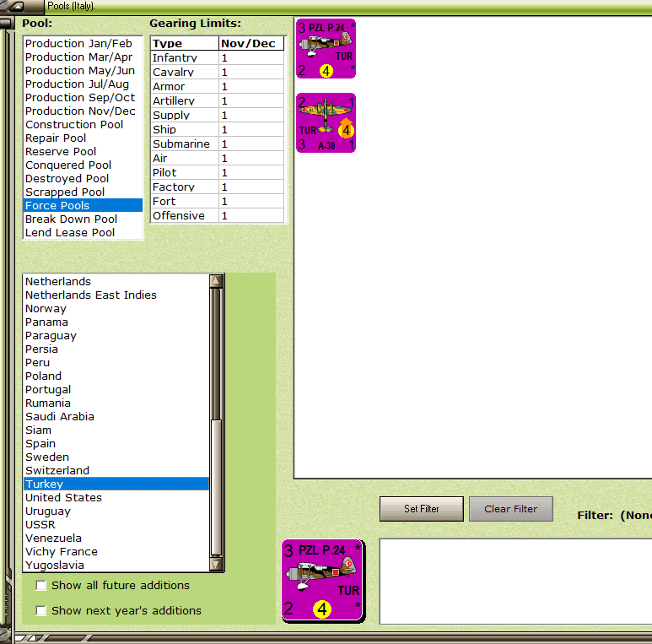The width and height of the screenshot is (652, 644).
Task: Click the Pilot gearing limit row
Action: pyautogui.click(x=218, y=173)
